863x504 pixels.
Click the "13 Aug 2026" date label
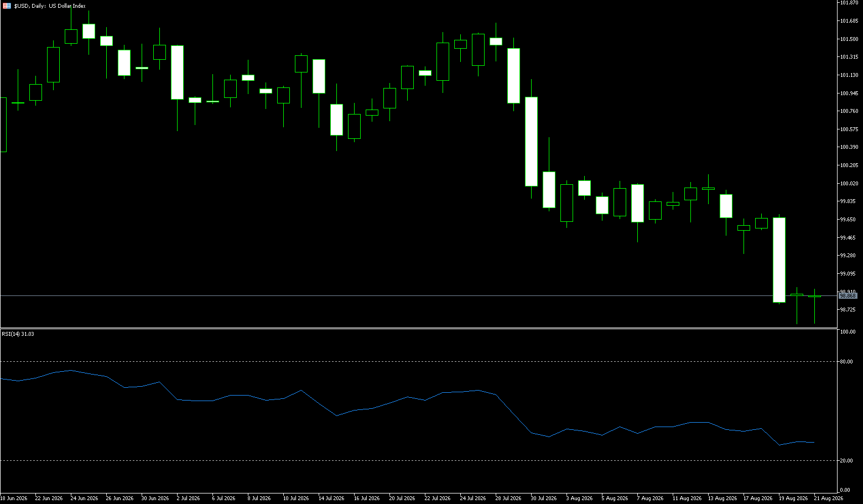722,498
